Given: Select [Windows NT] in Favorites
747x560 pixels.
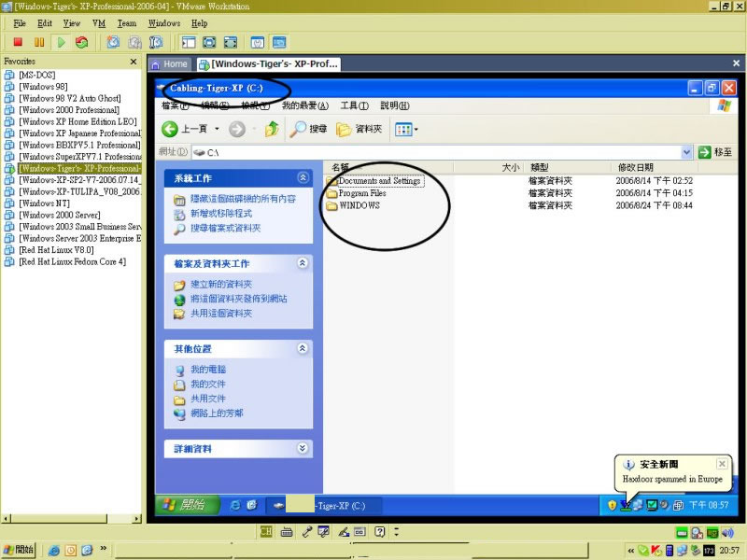Looking at the screenshot, I should point(44,203).
